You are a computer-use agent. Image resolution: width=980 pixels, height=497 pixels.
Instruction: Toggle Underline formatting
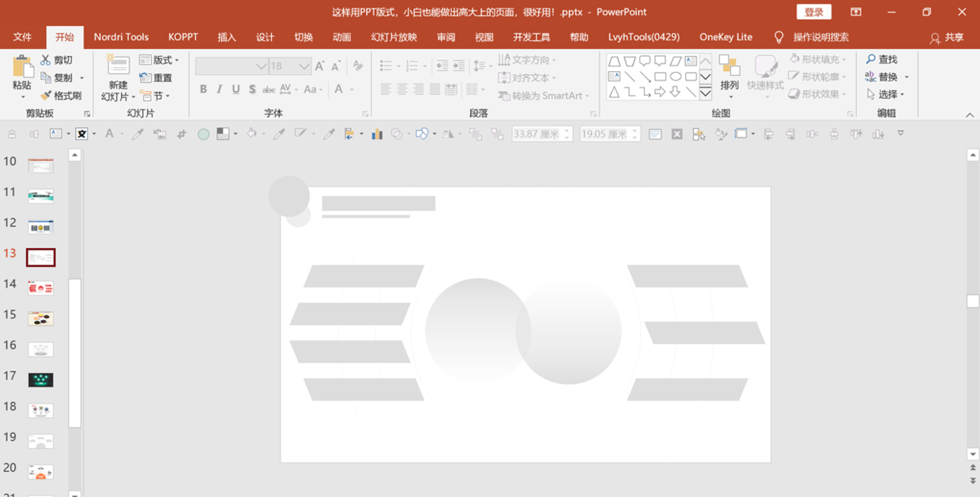point(236,89)
